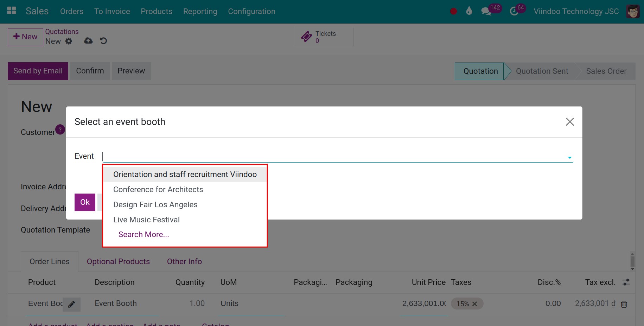644x326 pixels.
Task: Switch to Other Info tab
Action: click(184, 262)
